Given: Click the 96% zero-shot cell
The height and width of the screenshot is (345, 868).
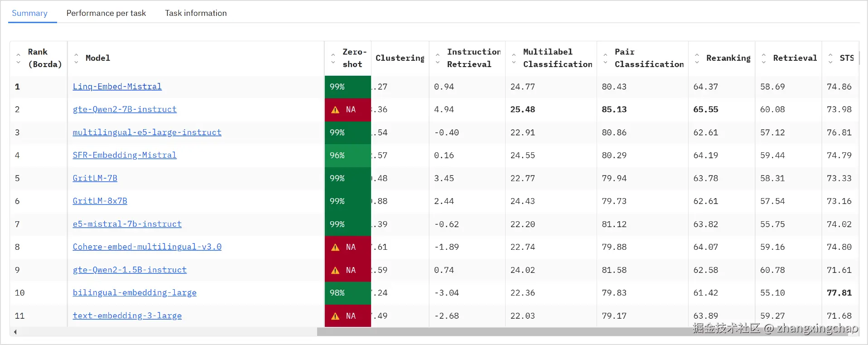Looking at the screenshot, I should click(x=348, y=155).
